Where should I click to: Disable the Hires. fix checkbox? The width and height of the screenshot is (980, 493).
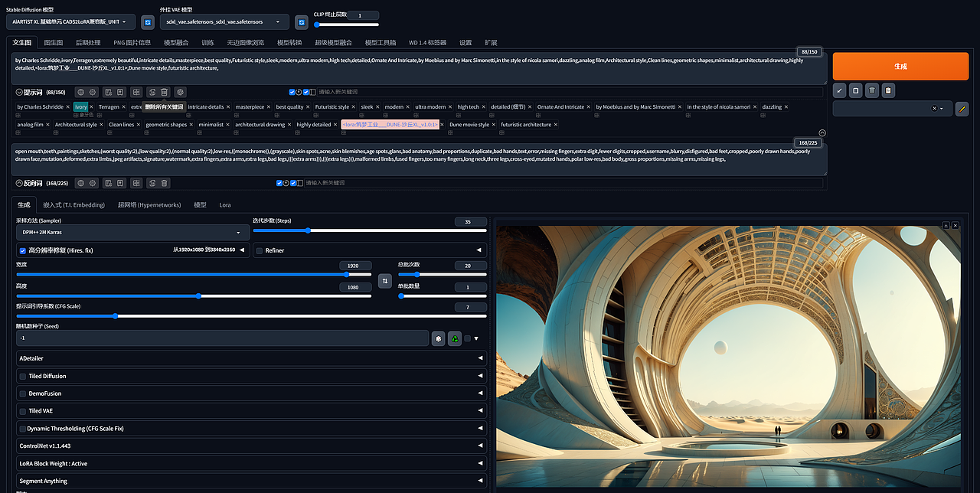[22, 250]
